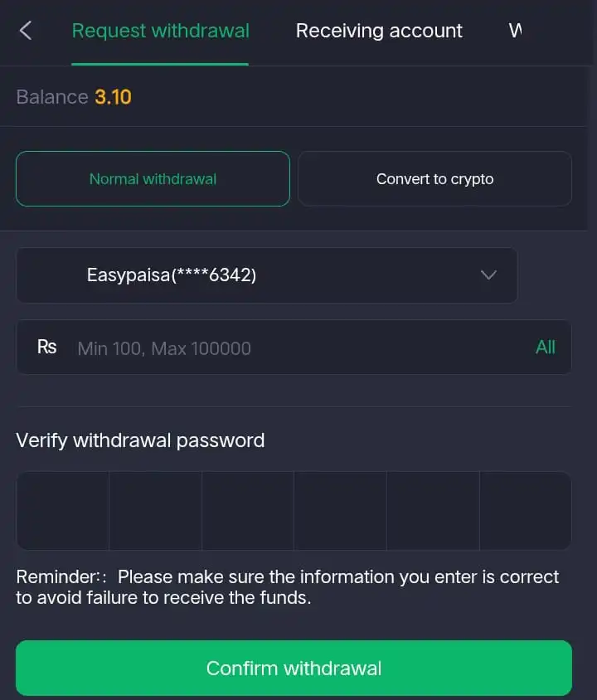Click the chevron arrow beside Easypaisa
Screen dimensions: 597x700
pos(488,275)
